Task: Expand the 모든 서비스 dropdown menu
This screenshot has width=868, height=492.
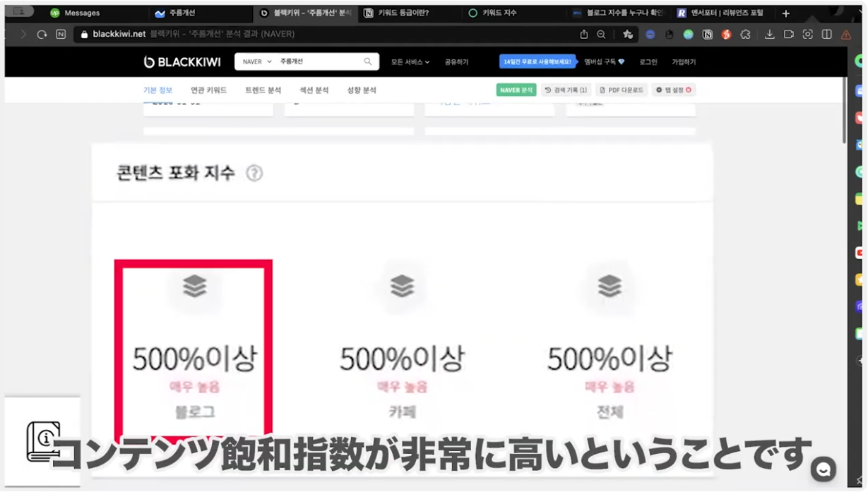Action: pos(410,62)
